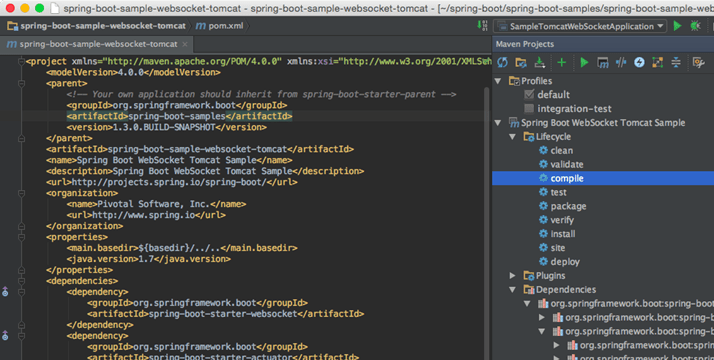The height and width of the screenshot is (360, 714).
Task: Click the gear icon of the clean goal
Action: 543,150
